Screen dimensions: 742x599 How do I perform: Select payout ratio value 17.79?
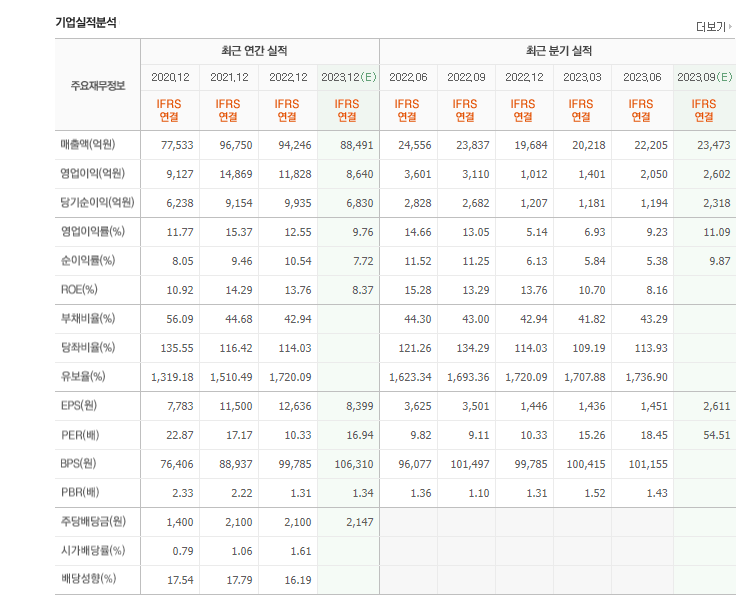point(239,580)
